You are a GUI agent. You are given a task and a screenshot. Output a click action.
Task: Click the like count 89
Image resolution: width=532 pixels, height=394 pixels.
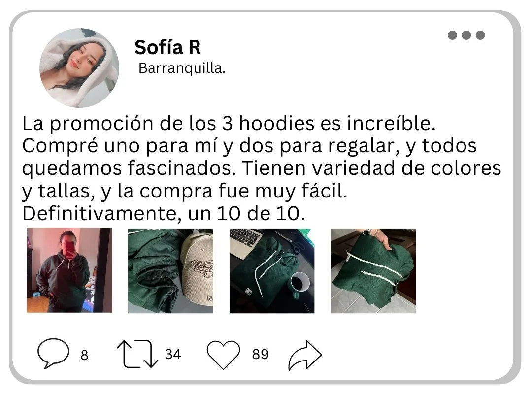coord(260,354)
